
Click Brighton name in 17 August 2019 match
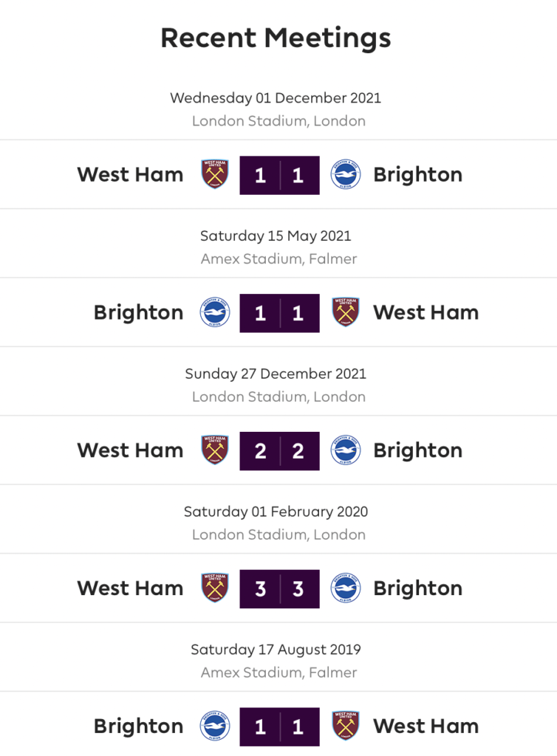click(x=138, y=726)
